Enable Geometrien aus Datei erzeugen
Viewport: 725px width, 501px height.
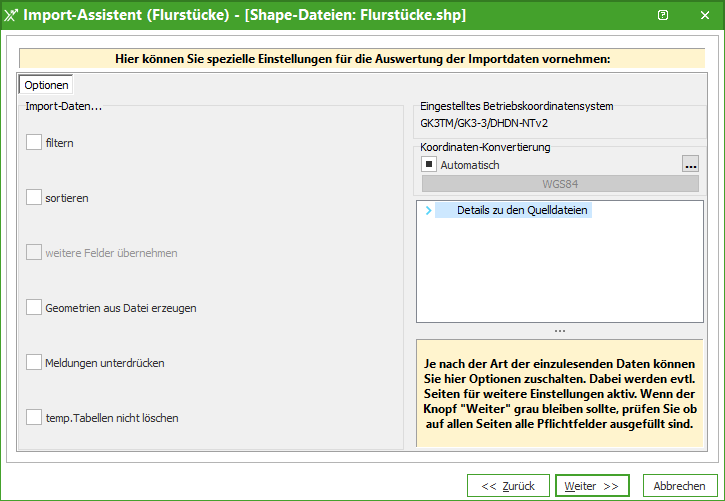34,308
